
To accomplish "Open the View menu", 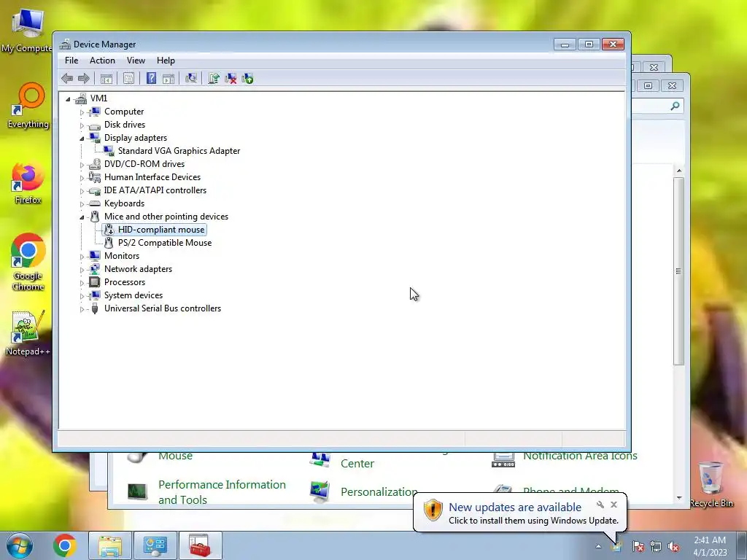I will point(136,61).
